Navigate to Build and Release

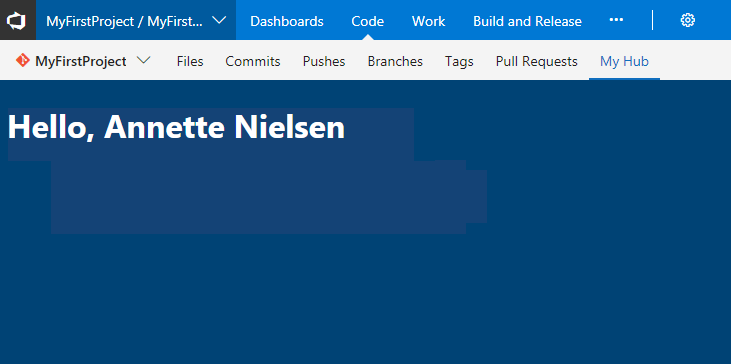pos(527,21)
